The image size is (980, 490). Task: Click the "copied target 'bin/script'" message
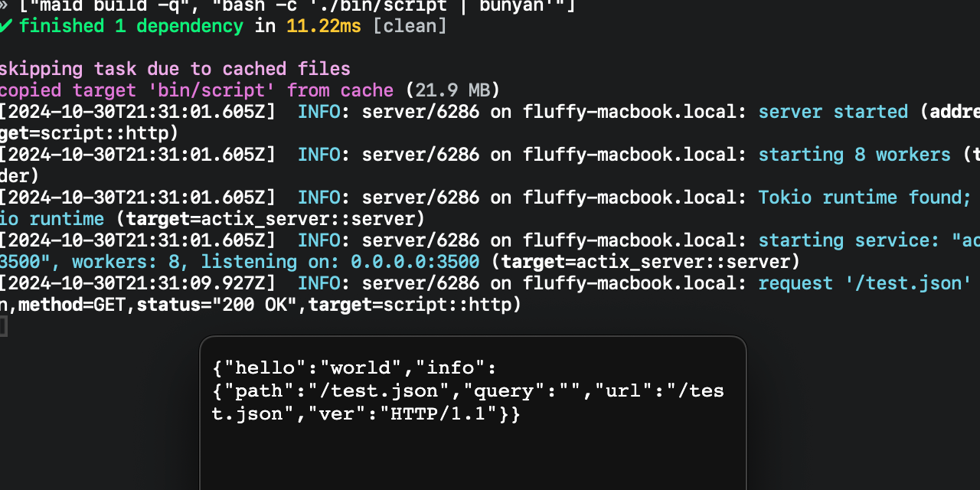(x=138, y=90)
